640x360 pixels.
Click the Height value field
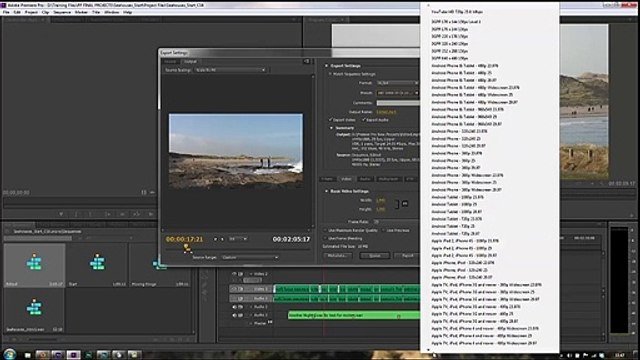point(380,209)
